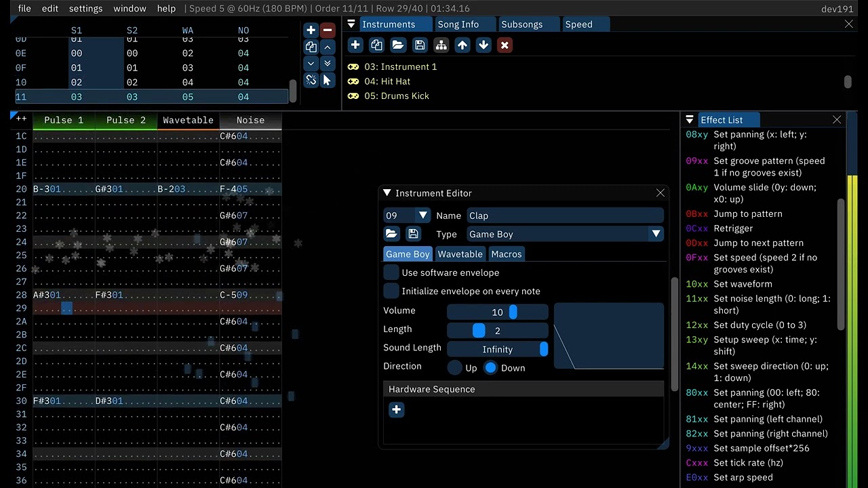
Task: Select the Up direction radio button
Action: pos(455,368)
